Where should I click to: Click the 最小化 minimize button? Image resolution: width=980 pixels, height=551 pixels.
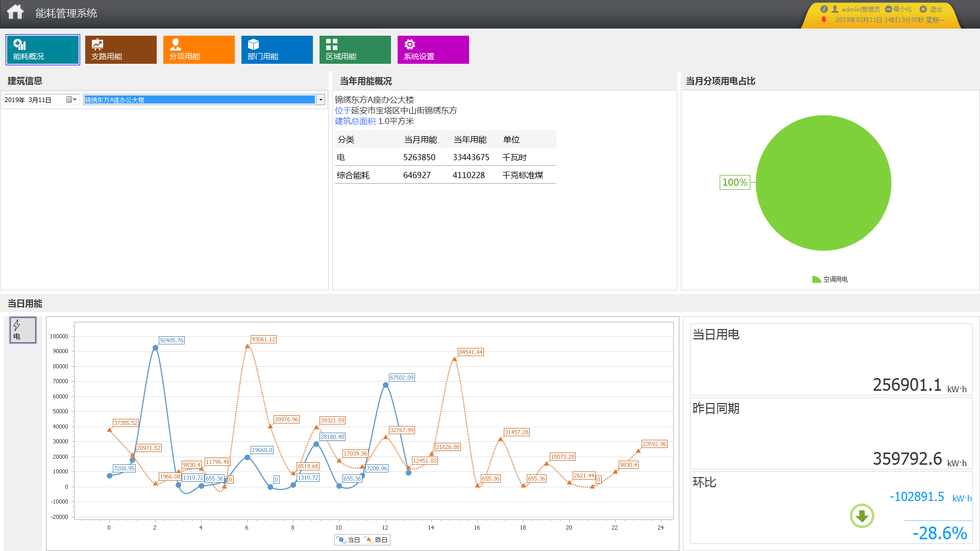(898, 9)
